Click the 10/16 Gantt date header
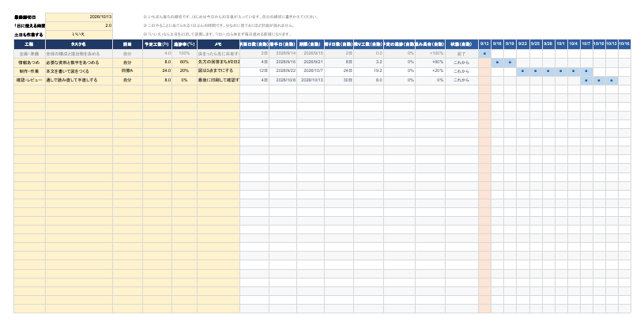The width and height of the screenshot is (644, 326). pos(625,44)
